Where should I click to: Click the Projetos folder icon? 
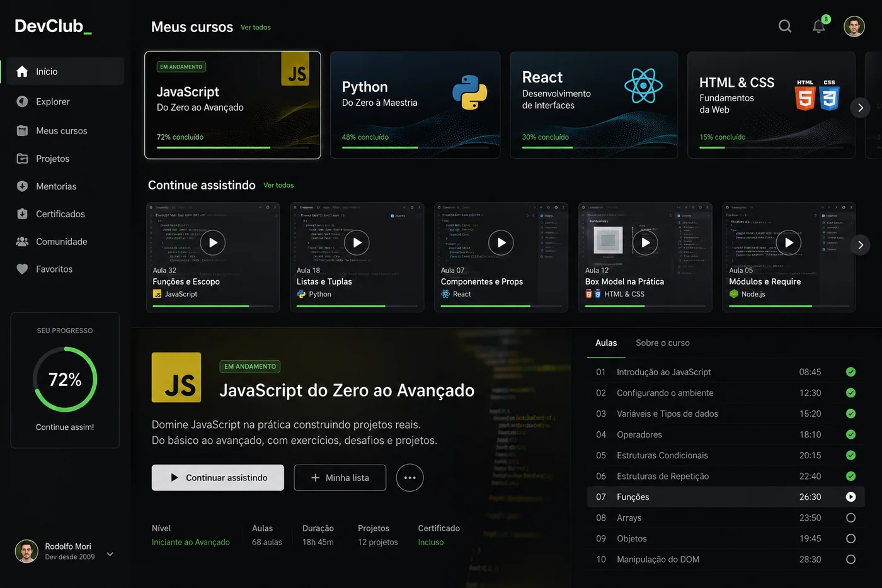click(22, 159)
